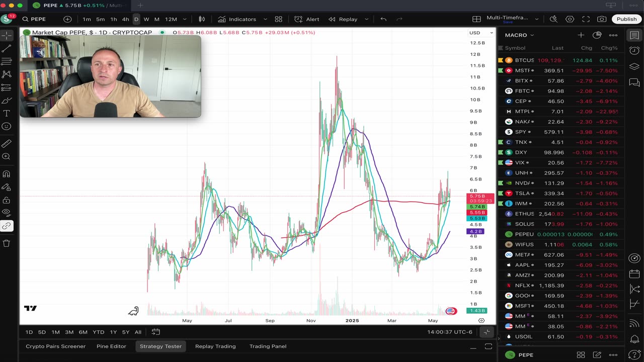Select the 12M timeframe
644x362 pixels.
171,19
